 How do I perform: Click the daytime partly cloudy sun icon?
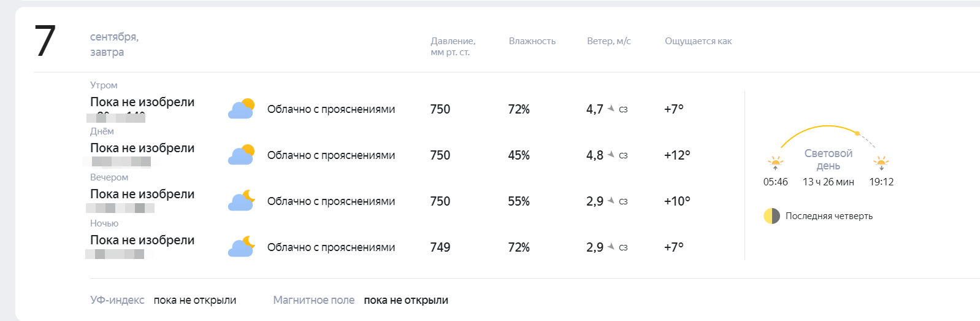[241, 155]
